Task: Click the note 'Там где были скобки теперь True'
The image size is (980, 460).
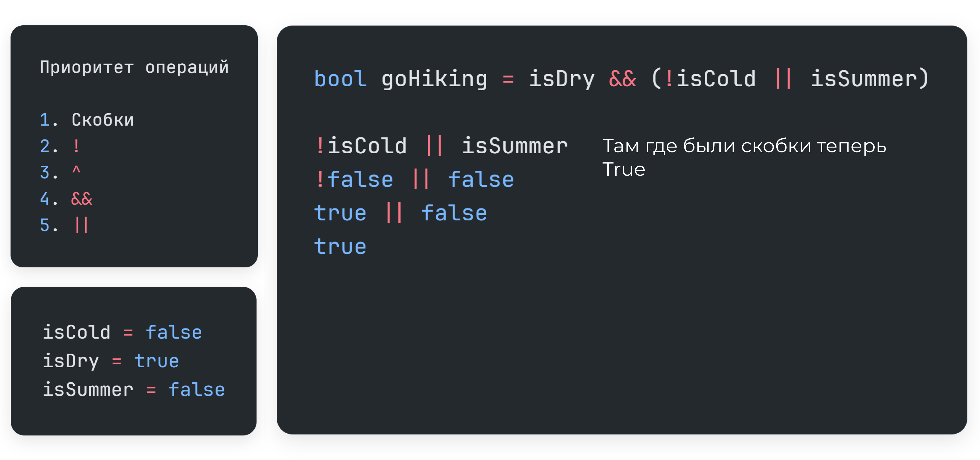Action: click(744, 157)
